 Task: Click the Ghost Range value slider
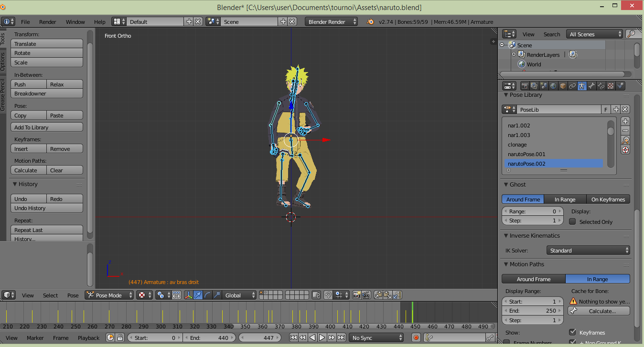[533, 211]
